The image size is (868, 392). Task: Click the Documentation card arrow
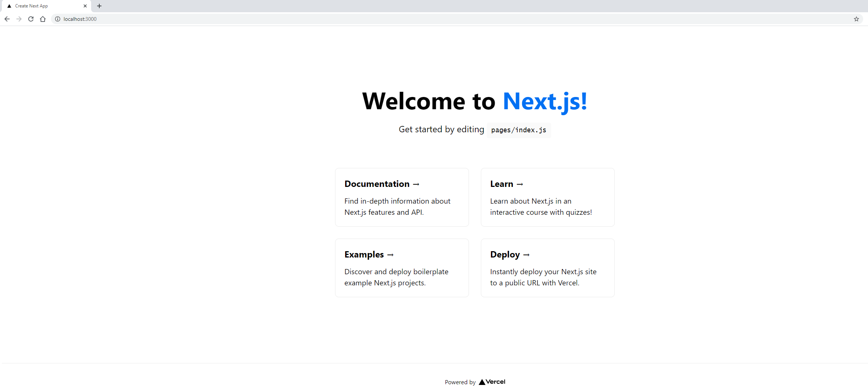tap(416, 184)
